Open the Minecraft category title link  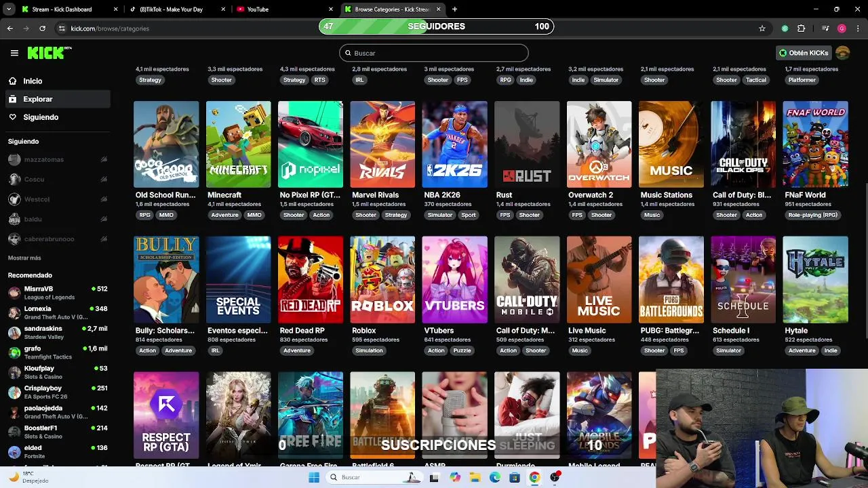[224, 195]
